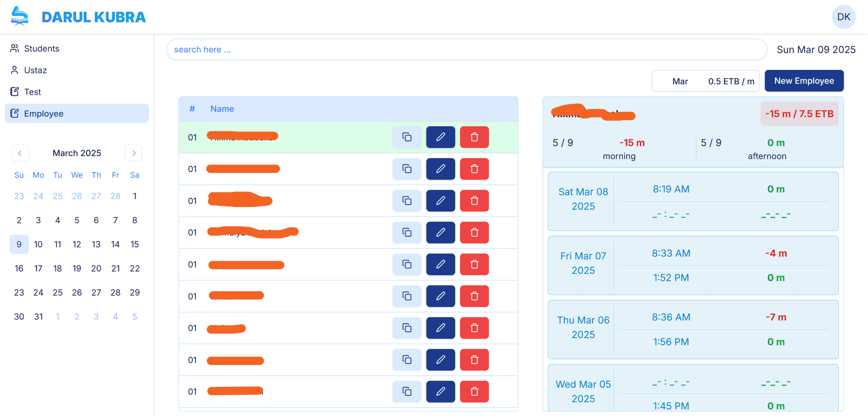This screenshot has width=868, height=416.
Task: Click the trash icon in the second employee row
Action: [x=474, y=169]
